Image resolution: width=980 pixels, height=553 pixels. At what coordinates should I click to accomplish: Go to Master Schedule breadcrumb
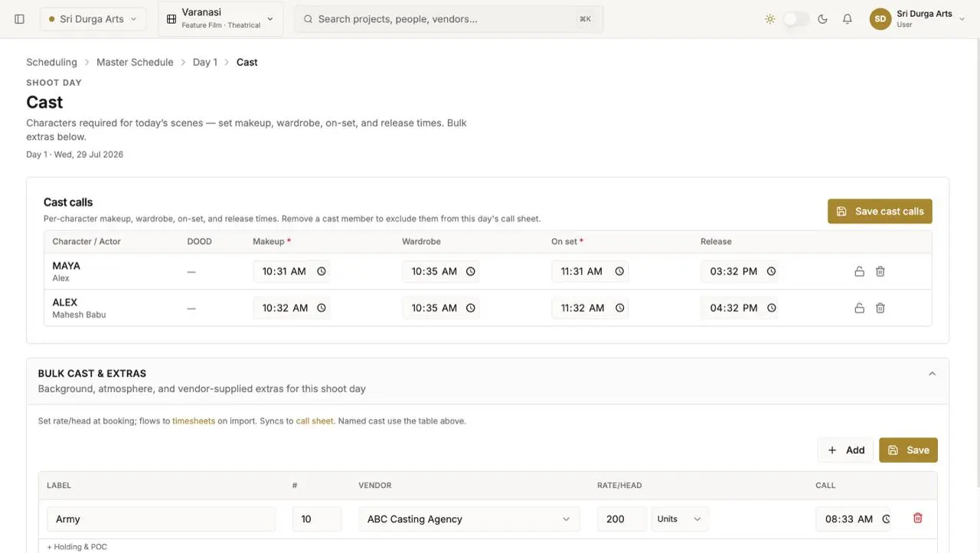[x=135, y=62]
